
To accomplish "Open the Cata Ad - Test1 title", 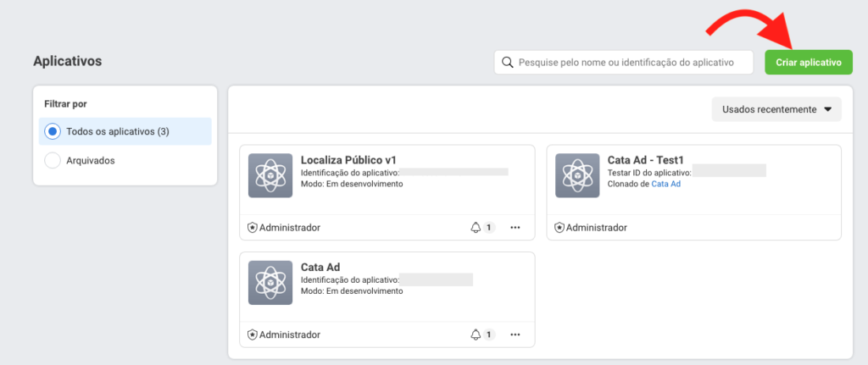I will (647, 160).
